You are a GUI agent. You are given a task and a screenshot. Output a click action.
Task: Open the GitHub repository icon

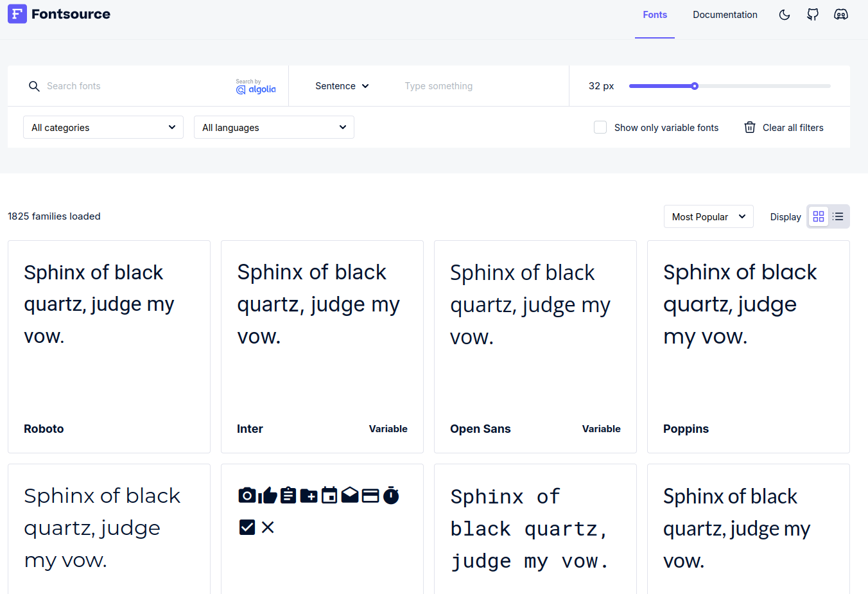pos(813,15)
